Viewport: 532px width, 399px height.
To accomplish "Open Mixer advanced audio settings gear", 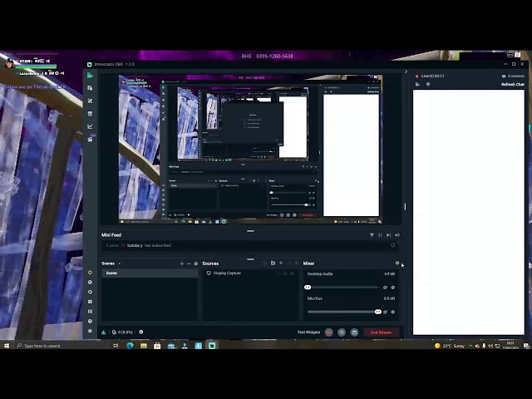I will click(x=397, y=263).
